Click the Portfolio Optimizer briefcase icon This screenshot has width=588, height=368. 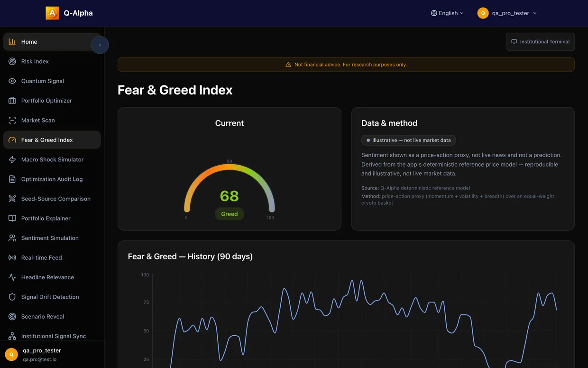(12, 101)
